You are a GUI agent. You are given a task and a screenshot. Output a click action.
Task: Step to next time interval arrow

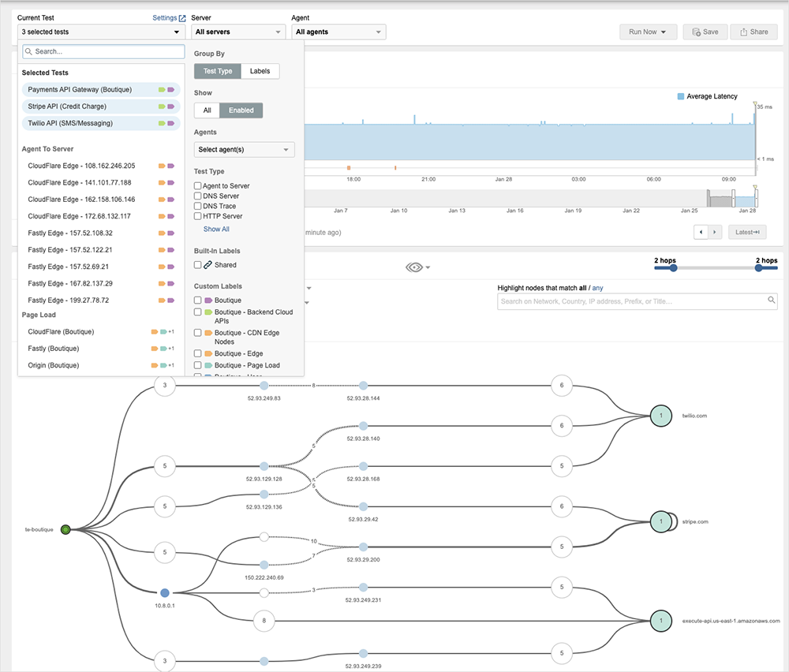tap(715, 232)
